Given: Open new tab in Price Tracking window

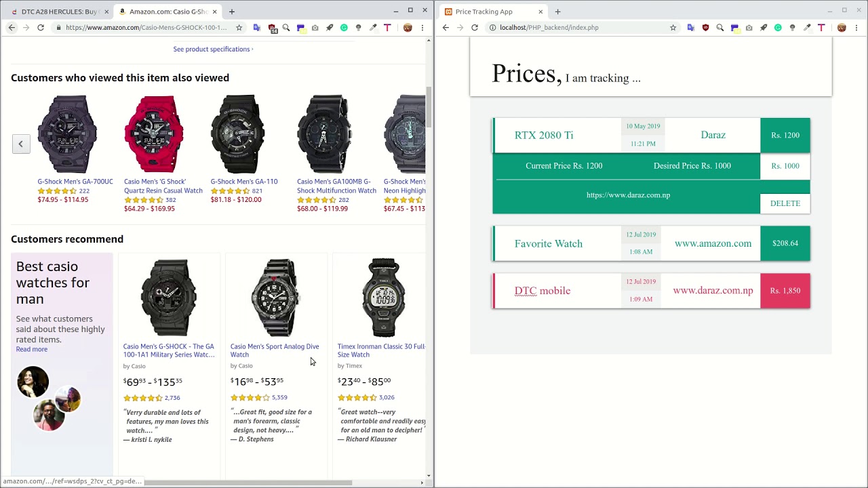Looking at the screenshot, I should coord(558,12).
